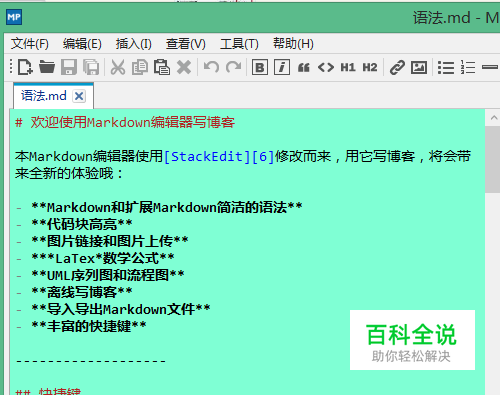Insert code with angle brackets icon
500x395 pixels.
tap(326, 67)
